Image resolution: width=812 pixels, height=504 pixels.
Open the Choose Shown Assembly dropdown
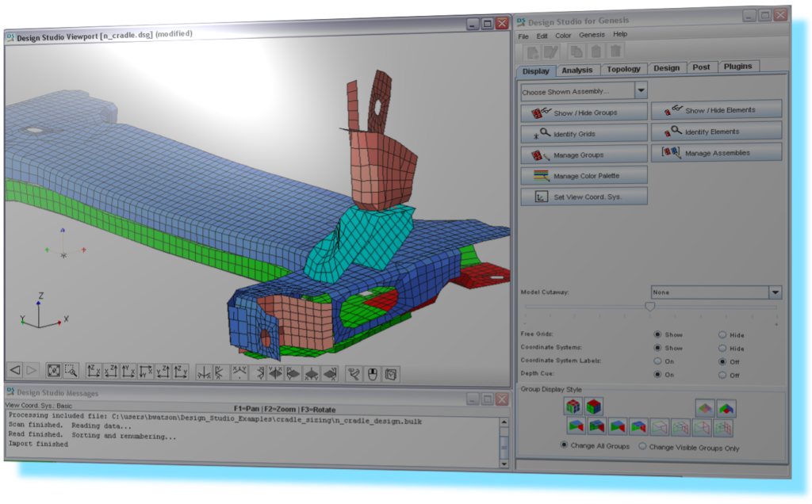641,90
